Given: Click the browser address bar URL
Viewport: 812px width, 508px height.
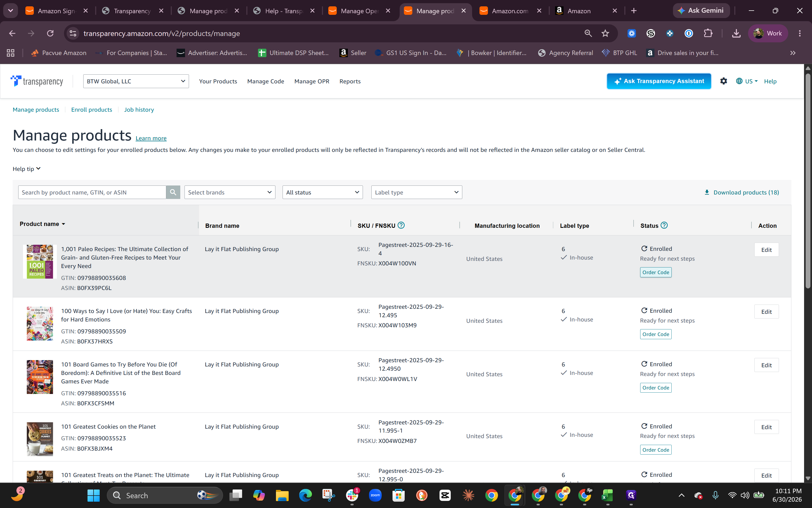Looking at the screenshot, I should (x=162, y=33).
